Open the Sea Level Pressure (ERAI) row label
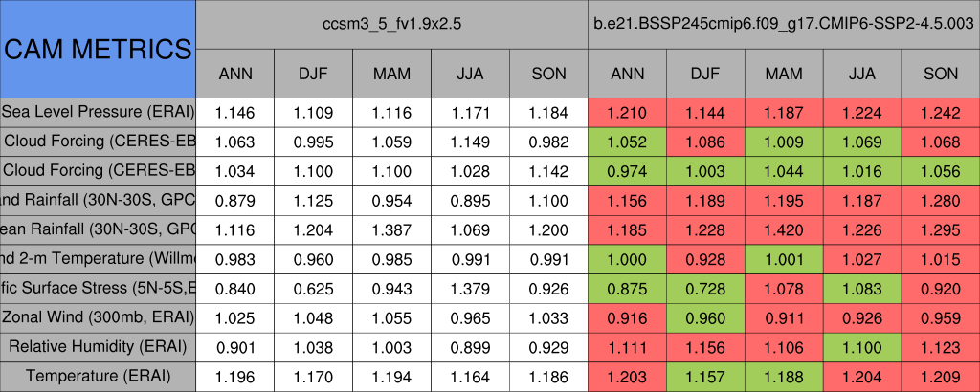 point(98,113)
